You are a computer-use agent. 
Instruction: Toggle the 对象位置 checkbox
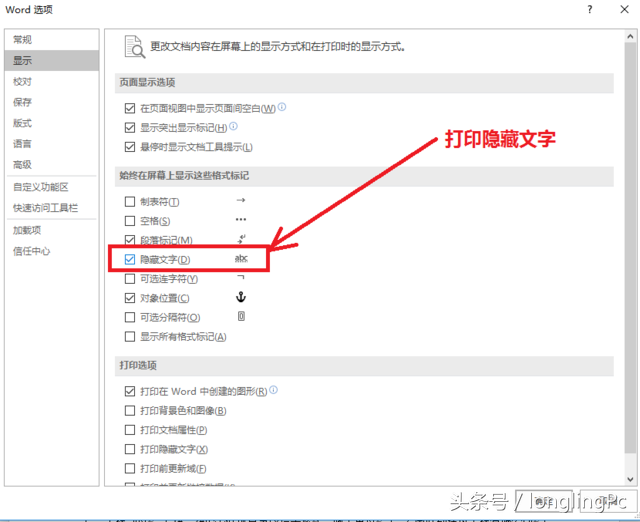130,298
